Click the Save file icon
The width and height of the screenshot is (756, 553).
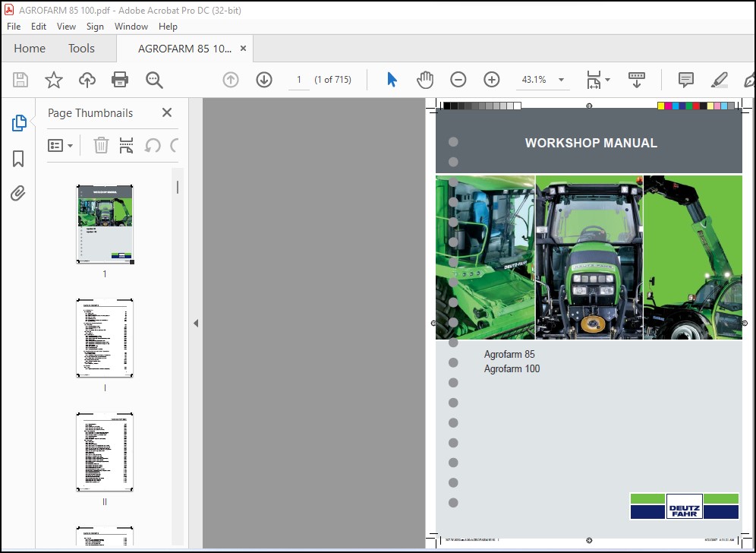click(20, 80)
